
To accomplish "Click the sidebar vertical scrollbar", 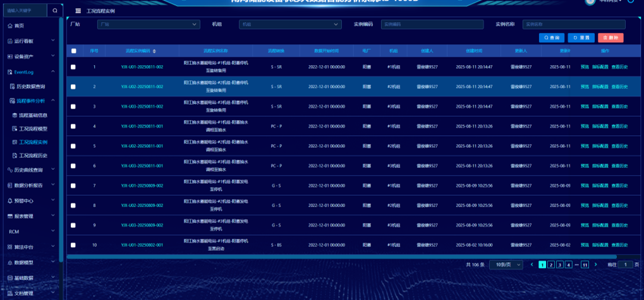I will [61, 140].
